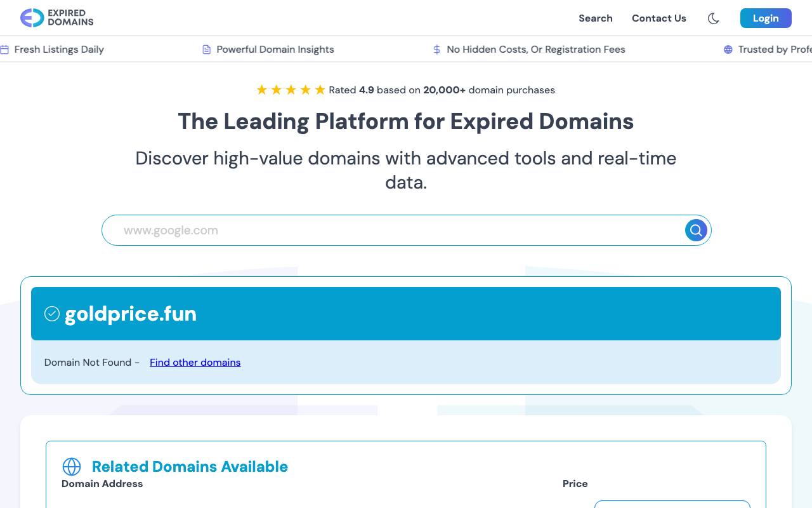Click the checkmark icon beside goldprice.fun
The width and height of the screenshot is (812, 508).
[x=52, y=314]
